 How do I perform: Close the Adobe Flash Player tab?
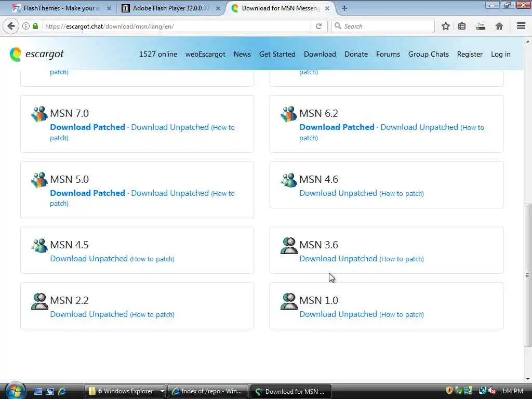(x=218, y=8)
